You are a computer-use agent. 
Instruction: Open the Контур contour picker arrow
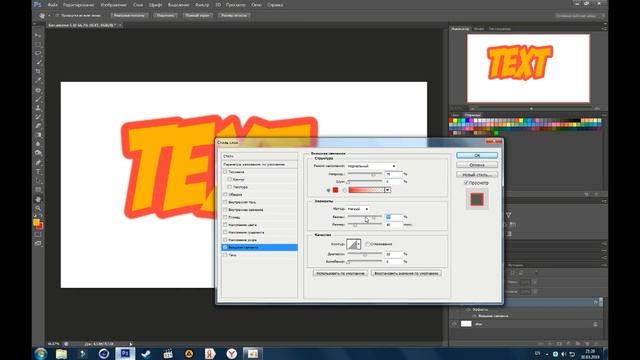(x=359, y=244)
